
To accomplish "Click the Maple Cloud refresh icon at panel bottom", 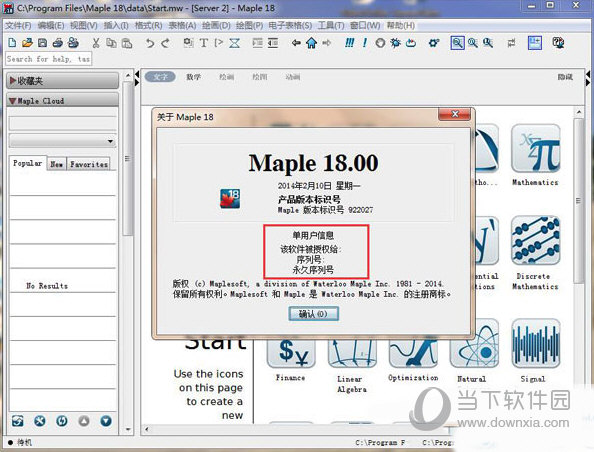I will [x=17, y=421].
